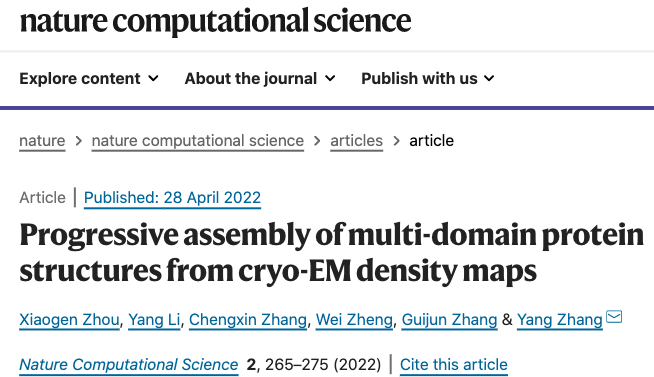Viewport: 654px width, 377px height.
Task: Open the About the journal menu
Action: tap(260, 78)
